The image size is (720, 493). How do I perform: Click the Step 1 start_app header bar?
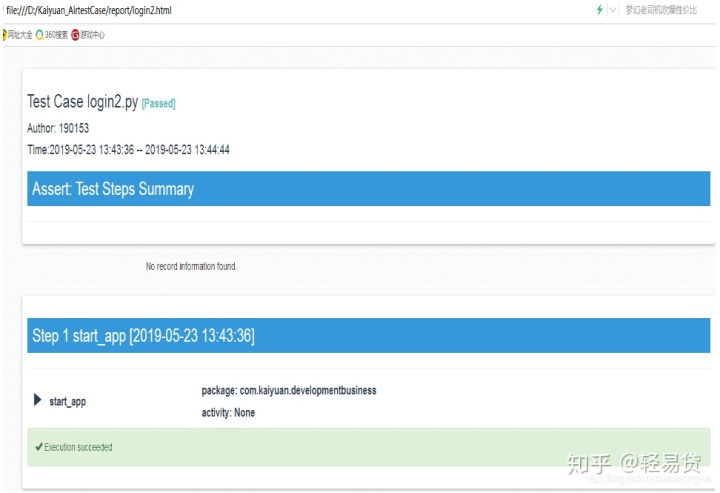[x=368, y=336]
